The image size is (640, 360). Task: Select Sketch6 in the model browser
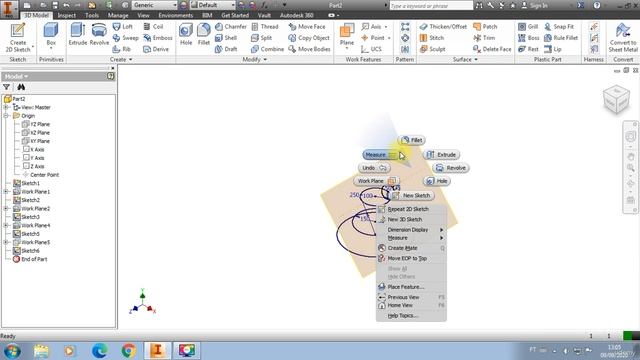tap(30, 251)
